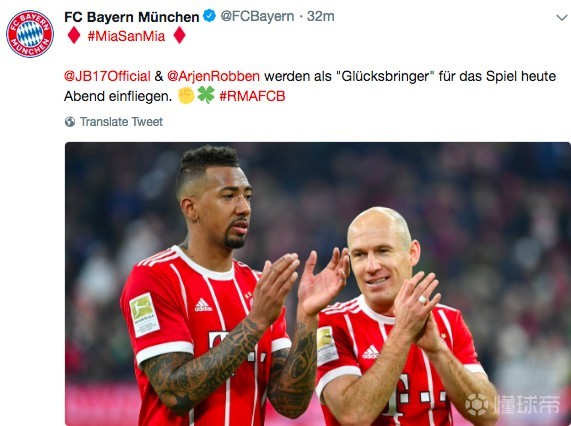Visit the @JB17Official mention
This screenshot has height=426, width=571.
coord(107,76)
